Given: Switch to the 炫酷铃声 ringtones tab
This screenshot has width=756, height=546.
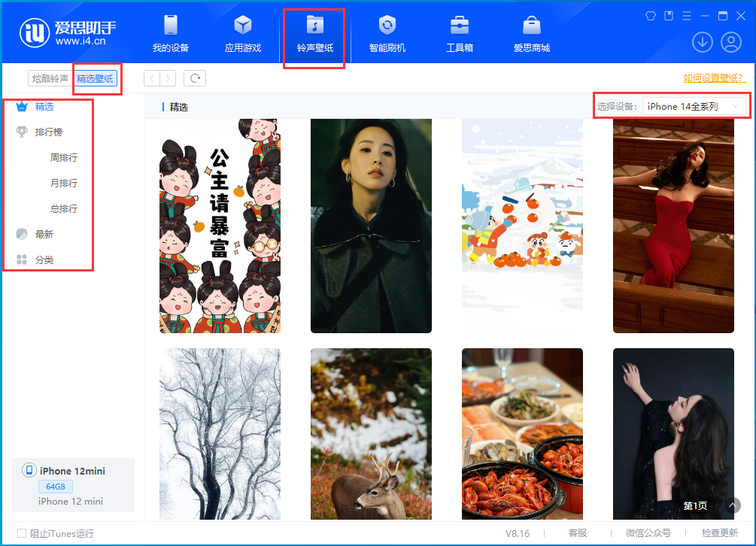Looking at the screenshot, I should click(50, 77).
